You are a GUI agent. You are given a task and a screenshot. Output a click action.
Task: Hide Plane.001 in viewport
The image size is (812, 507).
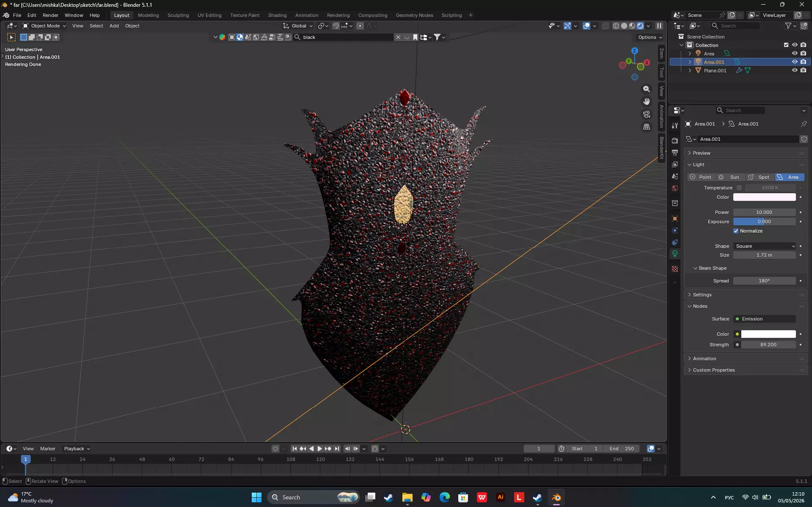(795, 70)
